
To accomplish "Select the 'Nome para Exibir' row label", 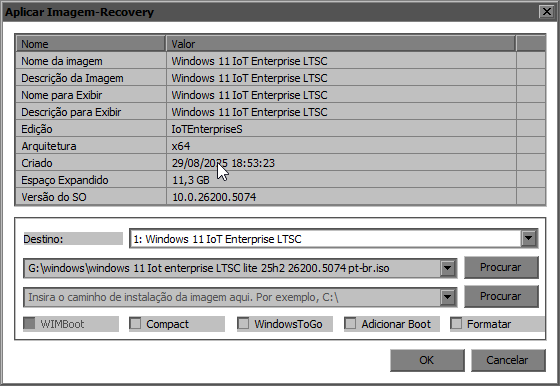I will (62, 95).
